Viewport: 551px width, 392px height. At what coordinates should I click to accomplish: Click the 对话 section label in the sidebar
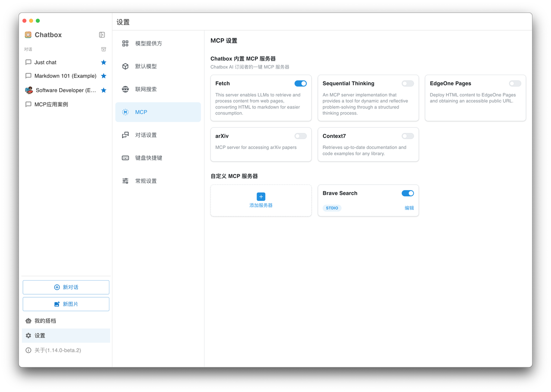click(28, 49)
